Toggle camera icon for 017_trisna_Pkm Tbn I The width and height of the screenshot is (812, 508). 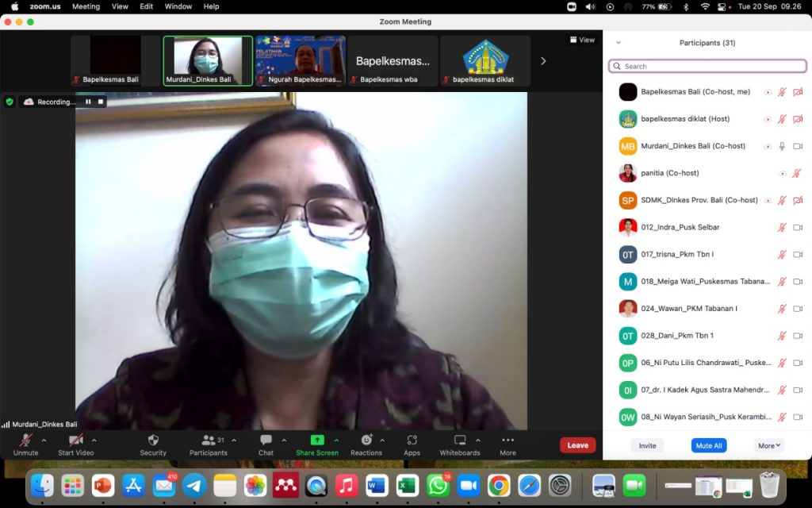click(x=798, y=255)
